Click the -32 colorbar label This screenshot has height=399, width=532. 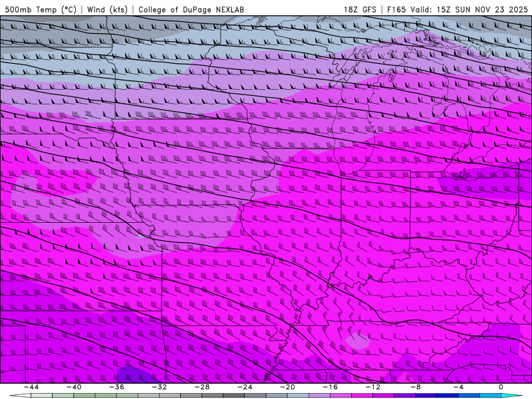pos(160,387)
